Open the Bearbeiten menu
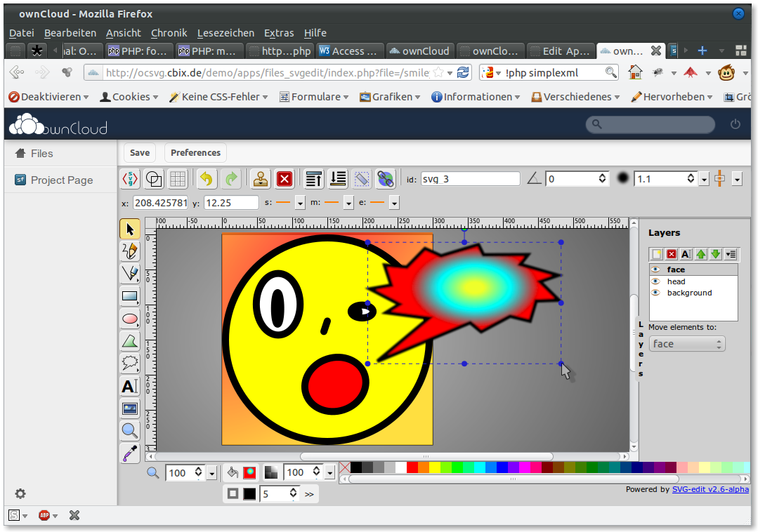Screen dimensions: 758x532 70,33
